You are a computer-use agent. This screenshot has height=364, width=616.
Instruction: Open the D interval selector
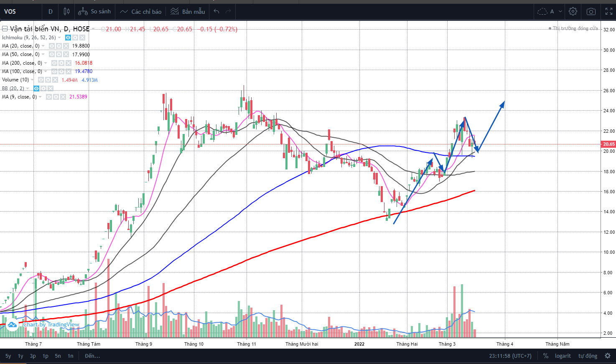(x=51, y=11)
